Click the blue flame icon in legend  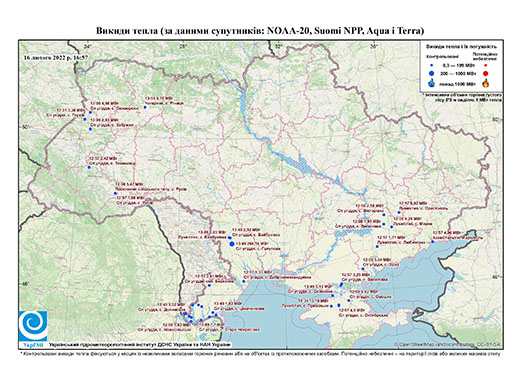(x=432, y=83)
